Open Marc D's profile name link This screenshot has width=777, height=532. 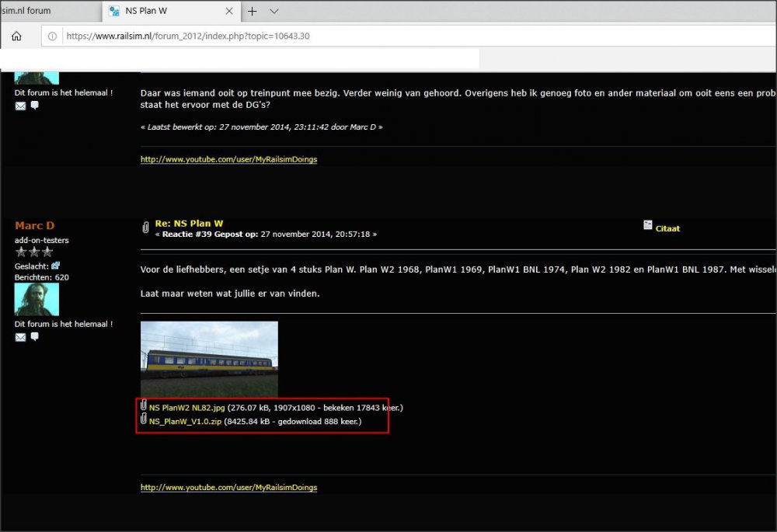tap(34, 225)
